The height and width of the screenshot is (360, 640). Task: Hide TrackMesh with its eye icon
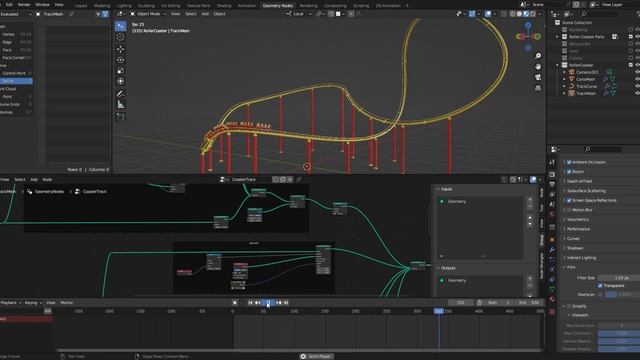coord(637,93)
